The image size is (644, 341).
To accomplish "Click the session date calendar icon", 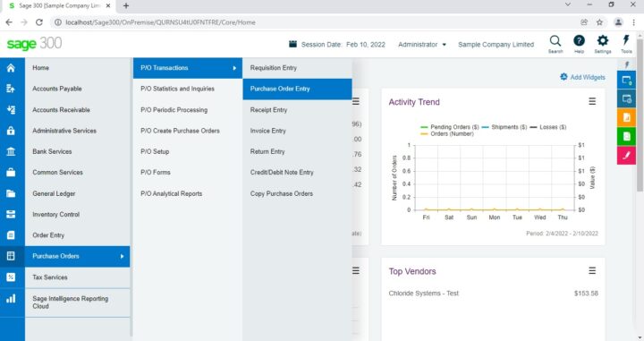I will tap(292, 44).
